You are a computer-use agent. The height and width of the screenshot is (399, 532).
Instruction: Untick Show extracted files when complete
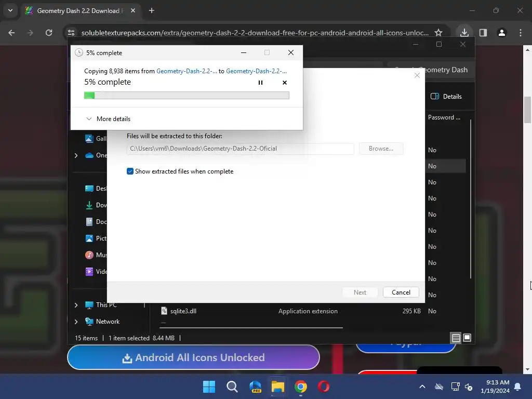[130, 171]
